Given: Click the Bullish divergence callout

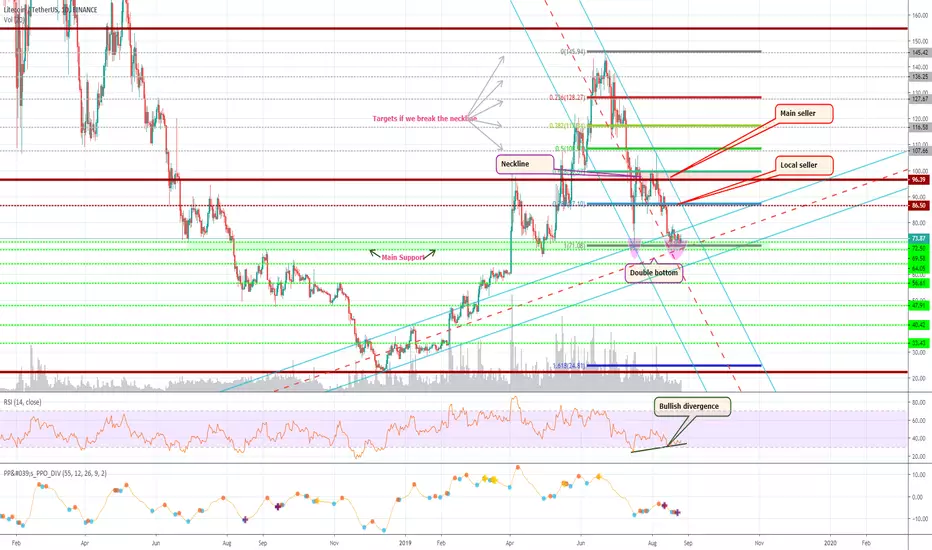Looking at the screenshot, I should pos(692,406).
